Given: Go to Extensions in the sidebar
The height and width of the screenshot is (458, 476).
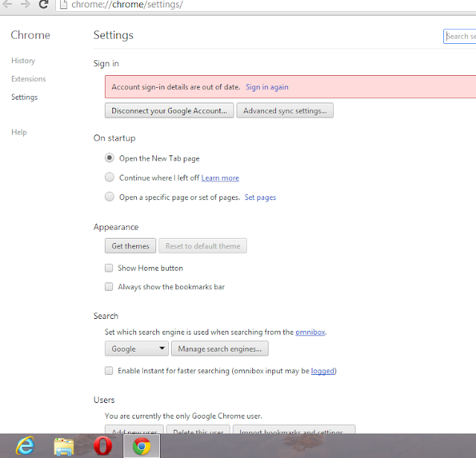Looking at the screenshot, I should point(28,79).
